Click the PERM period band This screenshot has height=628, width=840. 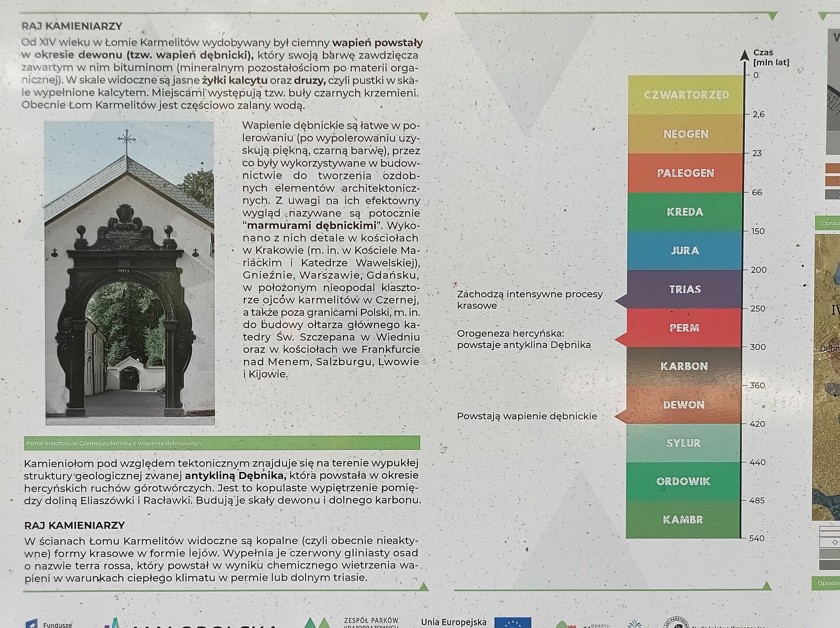point(684,328)
